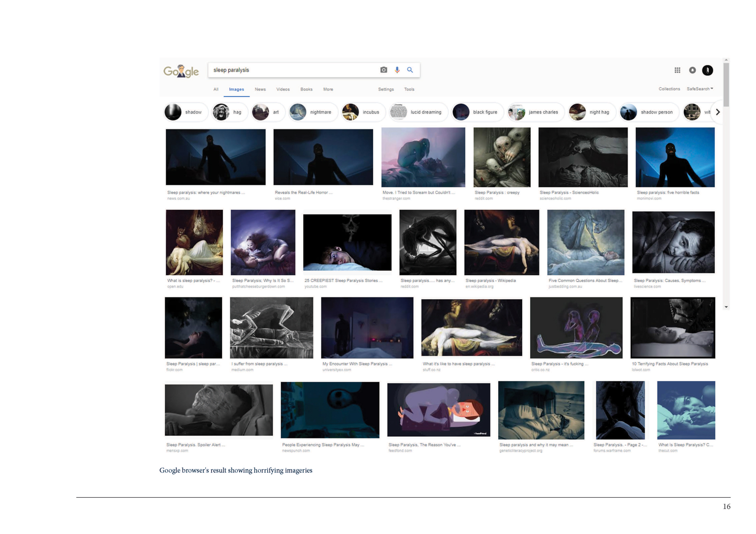Click the Settings link
The width and height of the screenshot is (756, 534).
click(x=386, y=90)
